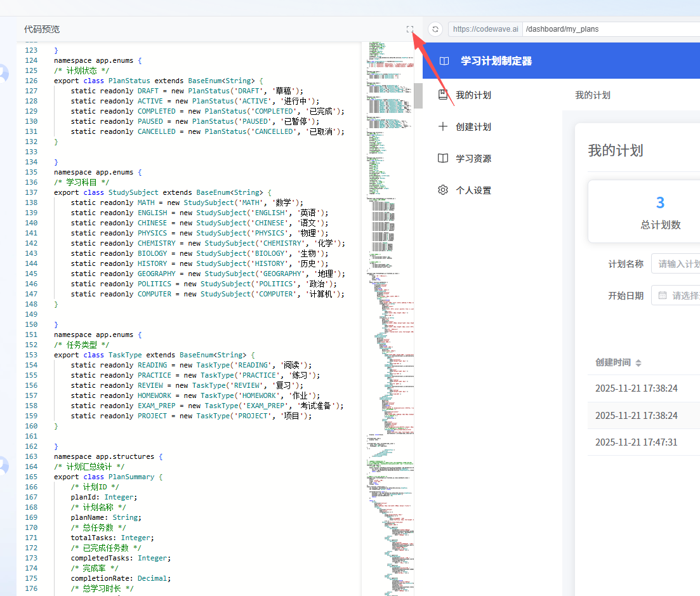Click the code editor vertical scrollbar thumb

click(418, 96)
